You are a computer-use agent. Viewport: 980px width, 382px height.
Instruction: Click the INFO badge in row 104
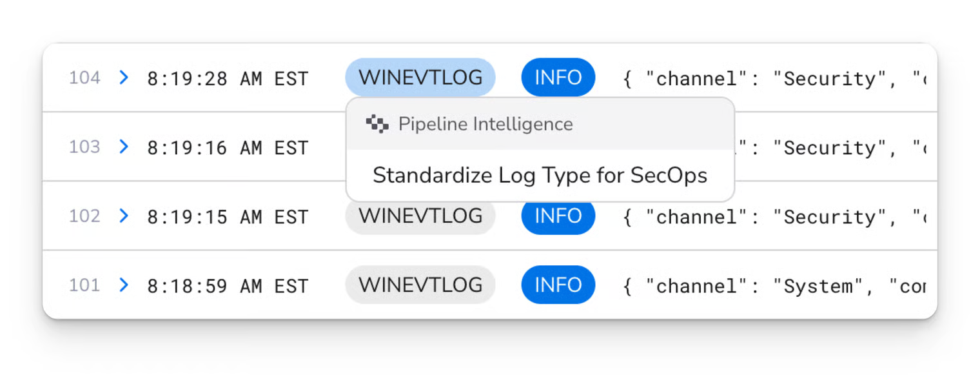(x=558, y=78)
